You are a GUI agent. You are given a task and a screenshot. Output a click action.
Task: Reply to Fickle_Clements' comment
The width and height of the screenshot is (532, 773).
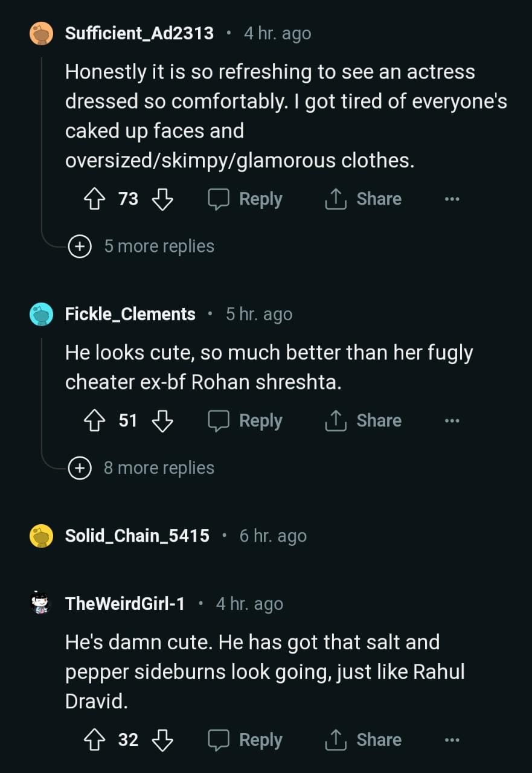(245, 421)
